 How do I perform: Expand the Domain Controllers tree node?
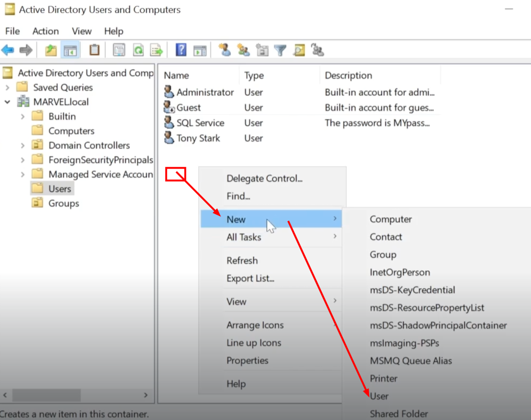tap(23, 145)
